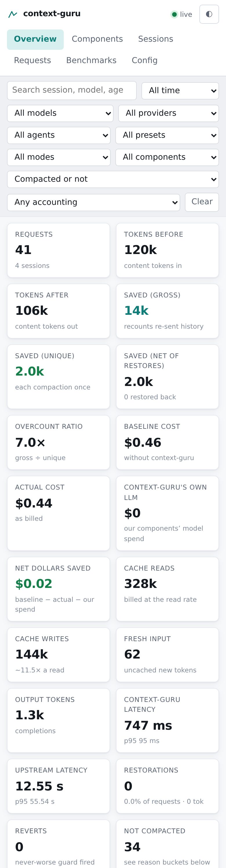Open the Benchmarks tab
The image size is (226, 868).
(91, 60)
